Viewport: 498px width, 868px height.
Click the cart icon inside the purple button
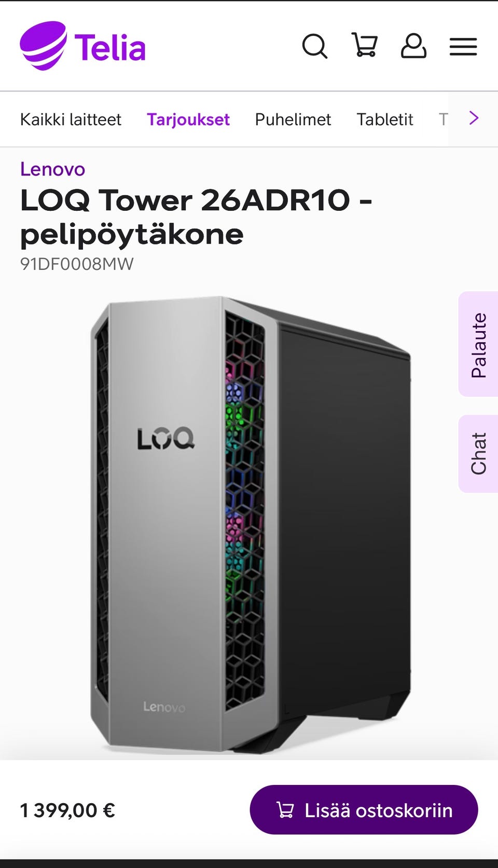[285, 810]
